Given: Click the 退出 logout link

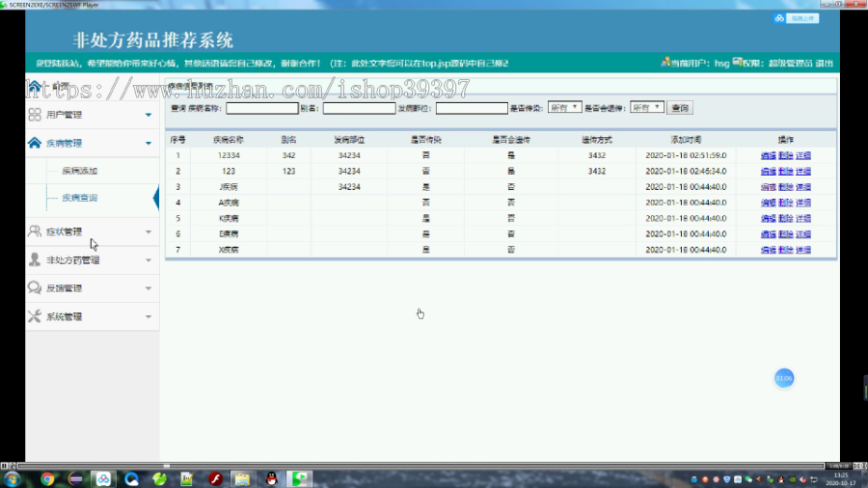Looking at the screenshot, I should 825,63.
